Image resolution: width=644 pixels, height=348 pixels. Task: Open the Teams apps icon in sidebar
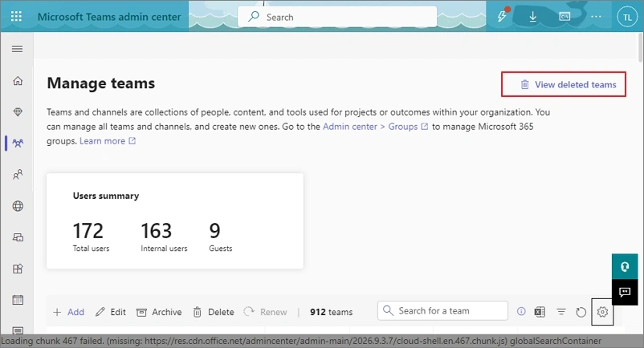click(x=18, y=269)
